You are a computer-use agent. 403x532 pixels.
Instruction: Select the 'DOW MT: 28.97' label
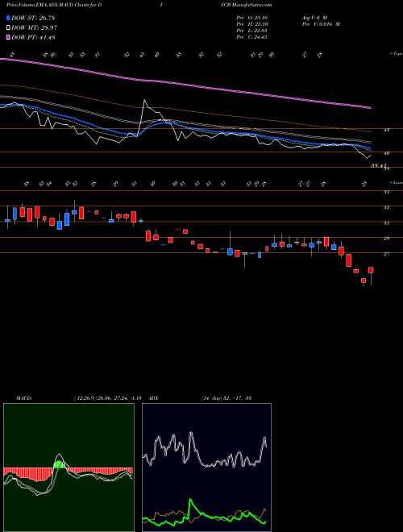[x=34, y=27]
